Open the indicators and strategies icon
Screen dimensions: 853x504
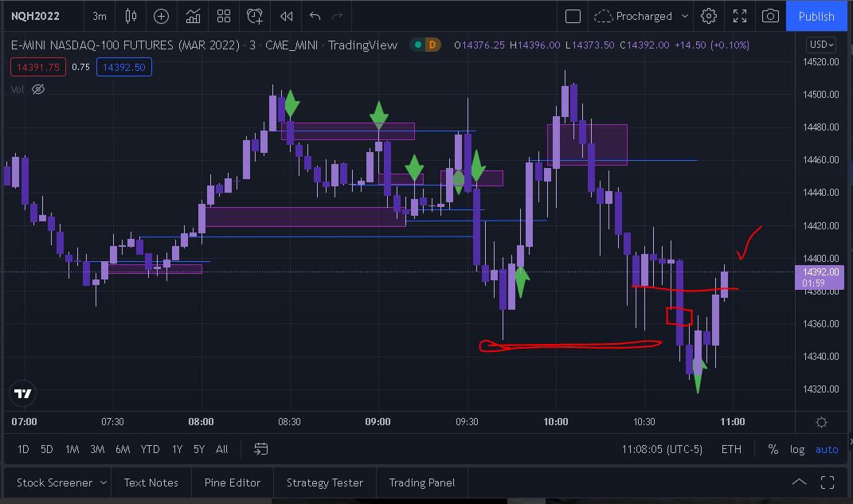point(193,16)
